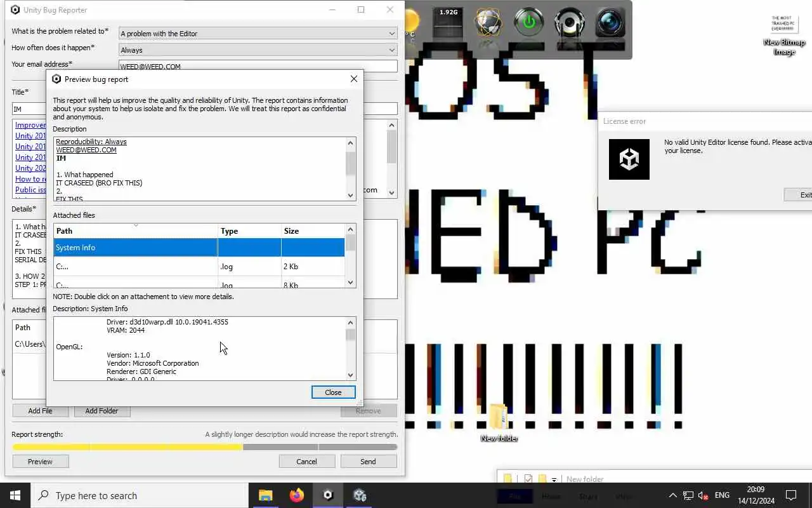812x508 pixels.
Task: Sort attached files by Size column header
Action: (x=313, y=231)
